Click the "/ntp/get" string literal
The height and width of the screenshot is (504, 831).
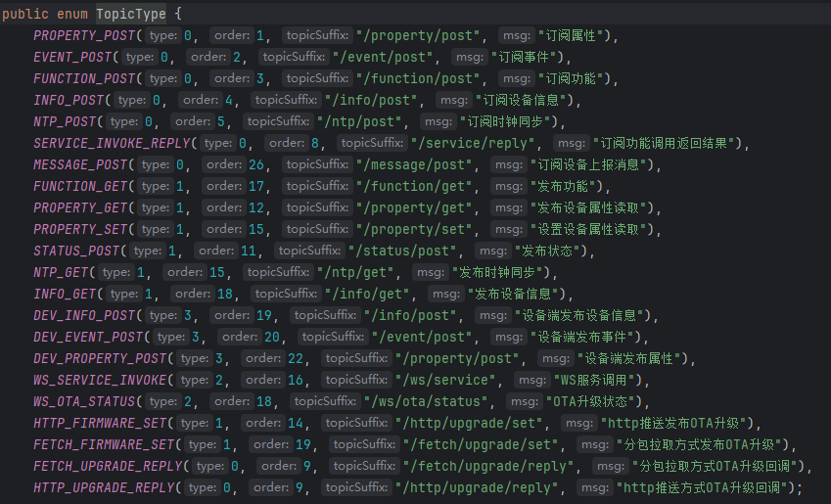355,272
